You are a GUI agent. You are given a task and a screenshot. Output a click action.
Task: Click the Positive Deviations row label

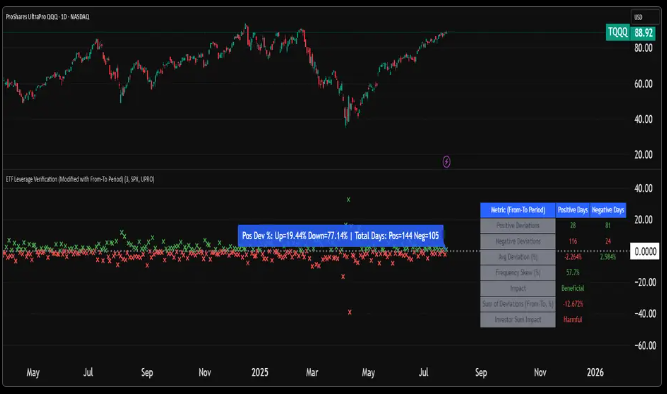point(518,226)
